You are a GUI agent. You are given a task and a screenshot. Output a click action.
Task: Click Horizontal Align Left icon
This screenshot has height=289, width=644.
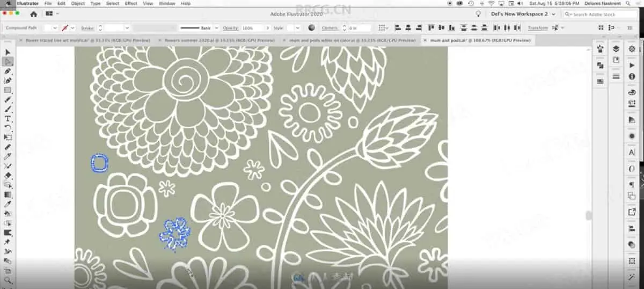398,27
